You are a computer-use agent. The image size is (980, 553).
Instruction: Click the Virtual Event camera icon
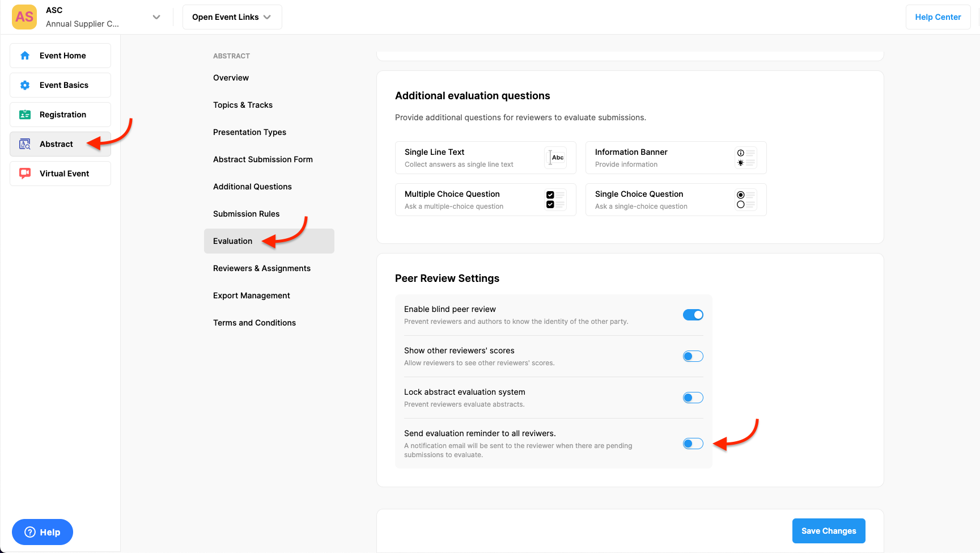point(25,174)
